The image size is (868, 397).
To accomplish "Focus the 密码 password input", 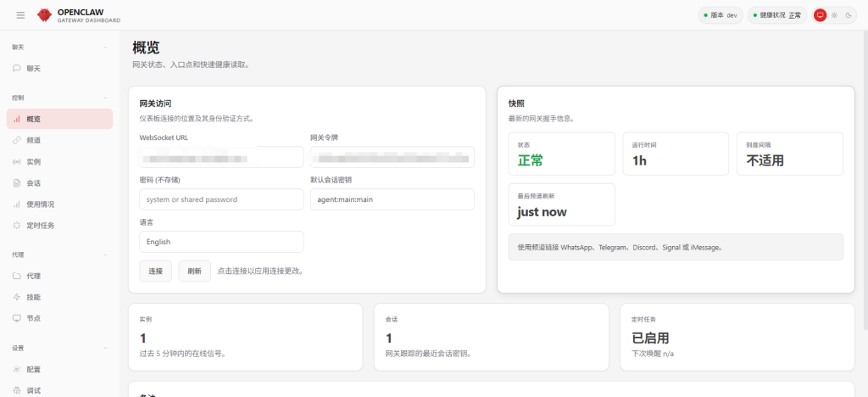I will click(221, 199).
